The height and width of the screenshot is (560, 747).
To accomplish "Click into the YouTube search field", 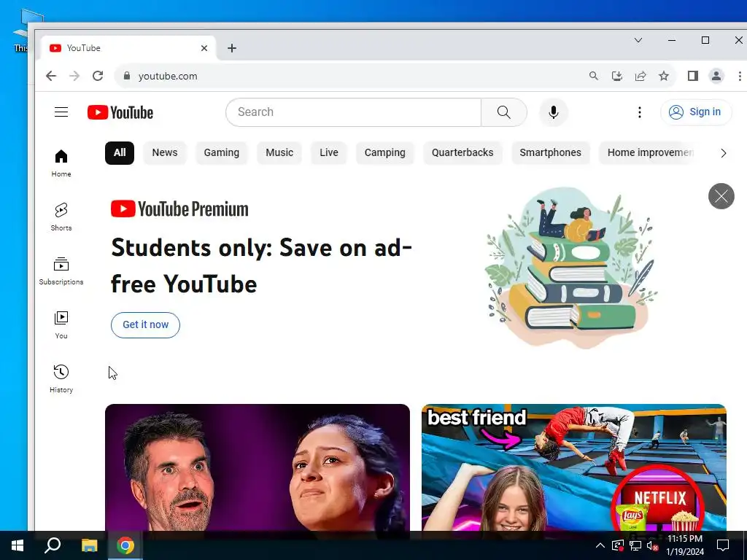I will (354, 112).
